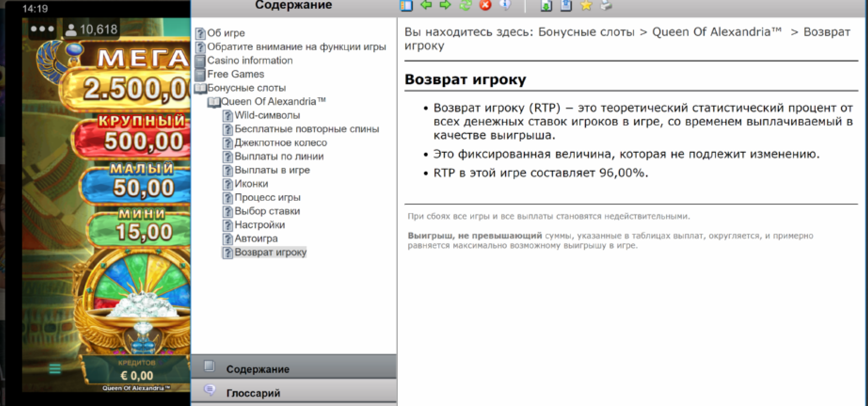868x406 pixels.
Task: Select 'Casino information' in contents
Action: [x=250, y=61]
